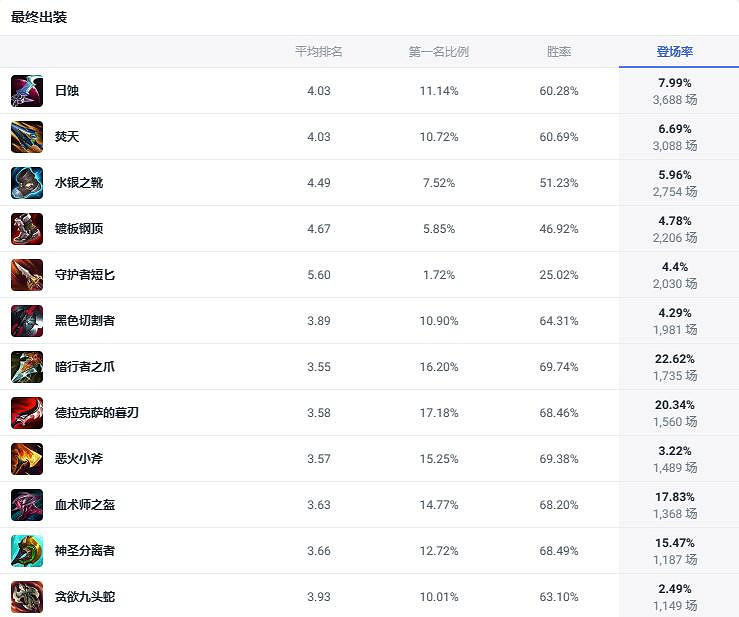Click the 最终出装 section title
The image size is (739, 617).
(x=39, y=17)
